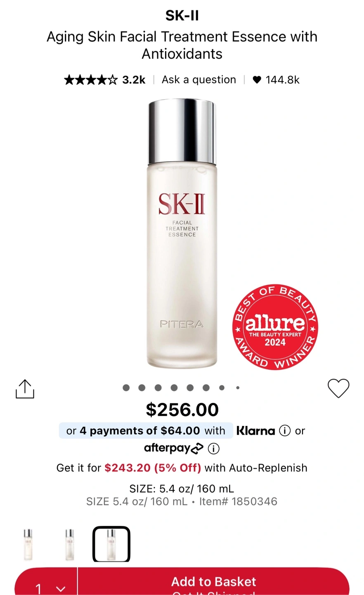Jump to the first image carousel dot
Screen dimensions: 364x595
click(126, 388)
